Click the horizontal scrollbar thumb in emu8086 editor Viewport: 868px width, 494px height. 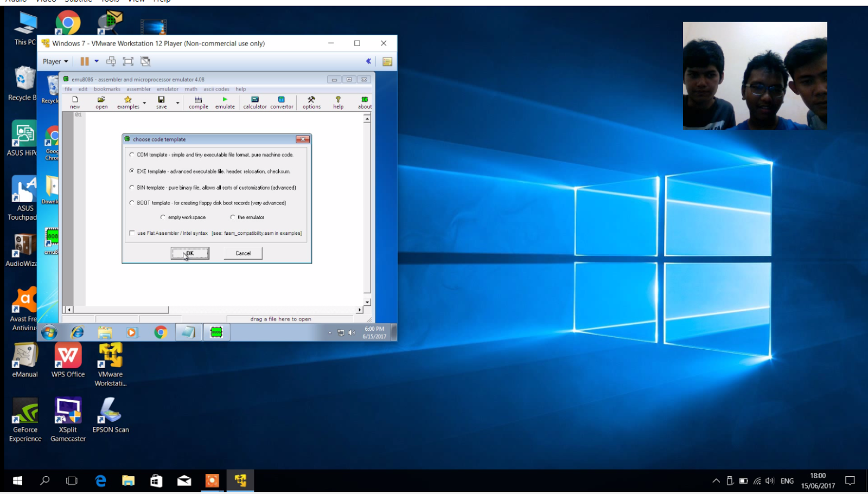pyautogui.click(x=121, y=310)
